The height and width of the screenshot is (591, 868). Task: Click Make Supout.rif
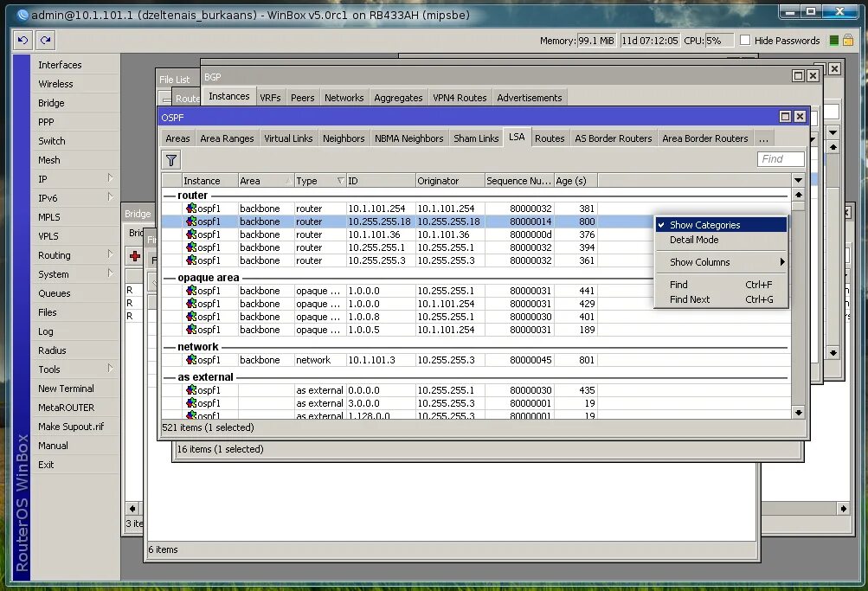click(x=76, y=427)
